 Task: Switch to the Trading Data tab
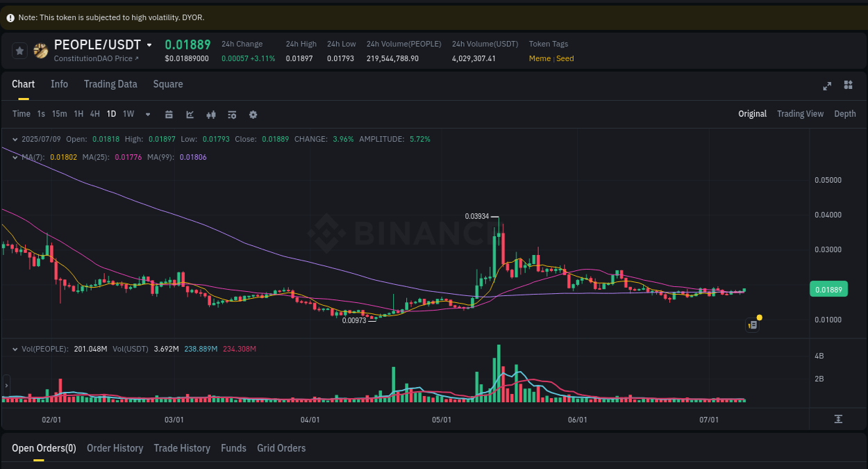click(x=110, y=84)
